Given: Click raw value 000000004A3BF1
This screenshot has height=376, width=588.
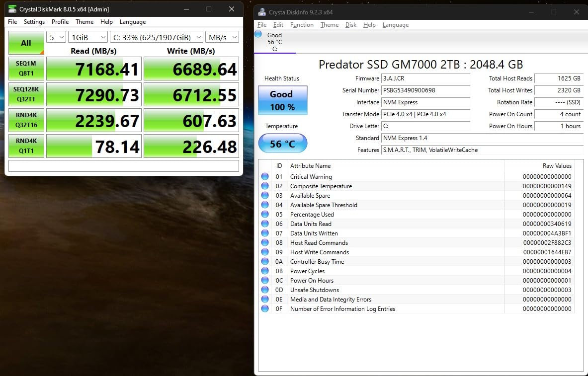Looking at the screenshot, I should pyautogui.click(x=547, y=233).
